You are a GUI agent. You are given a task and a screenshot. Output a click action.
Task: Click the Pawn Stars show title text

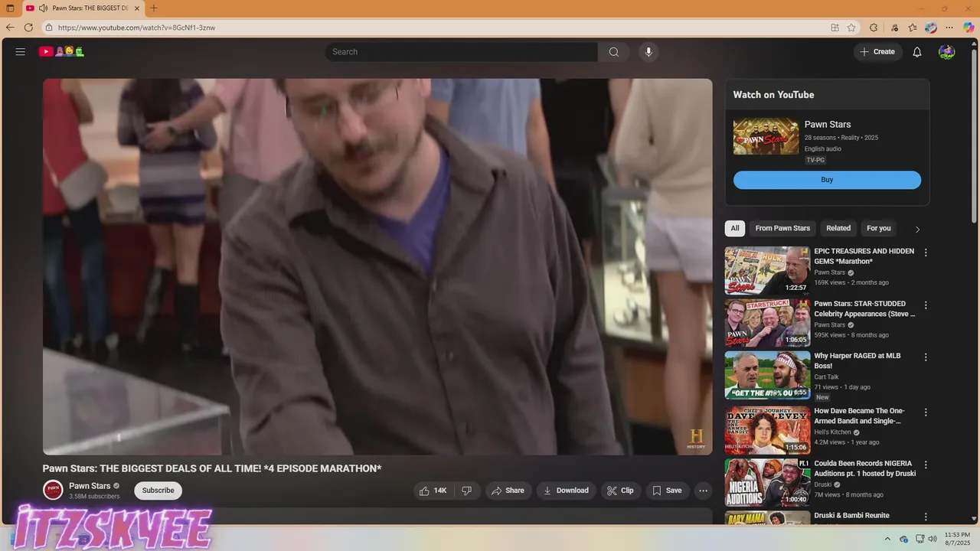[828, 124]
